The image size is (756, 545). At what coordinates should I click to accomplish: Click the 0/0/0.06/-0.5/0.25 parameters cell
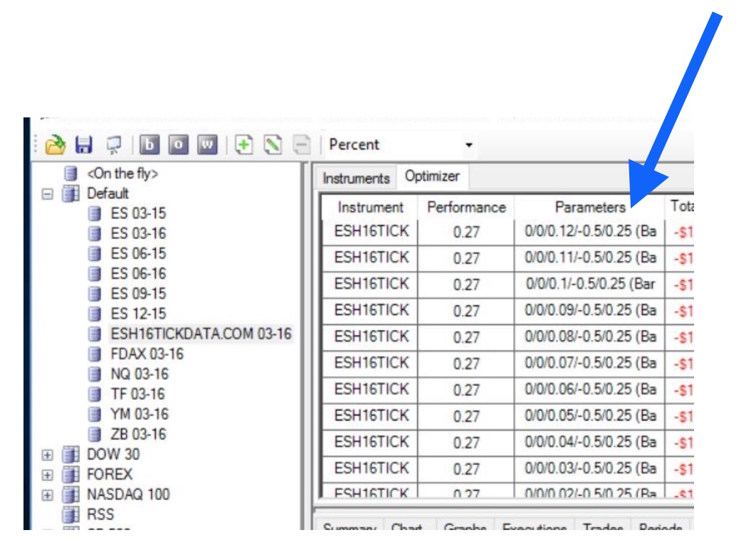pos(589,390)
